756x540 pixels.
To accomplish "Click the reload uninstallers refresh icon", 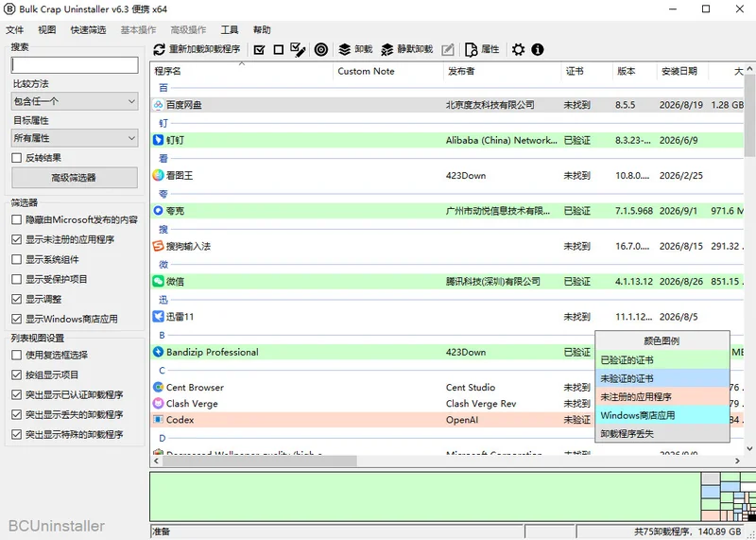I will pyautogui.click(x=159, y=50).
